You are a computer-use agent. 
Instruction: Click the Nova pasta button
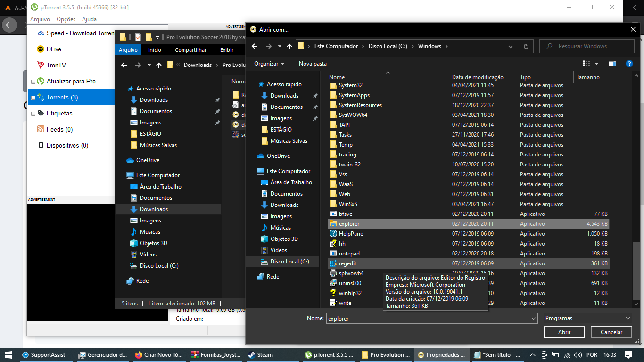[313, 64]
